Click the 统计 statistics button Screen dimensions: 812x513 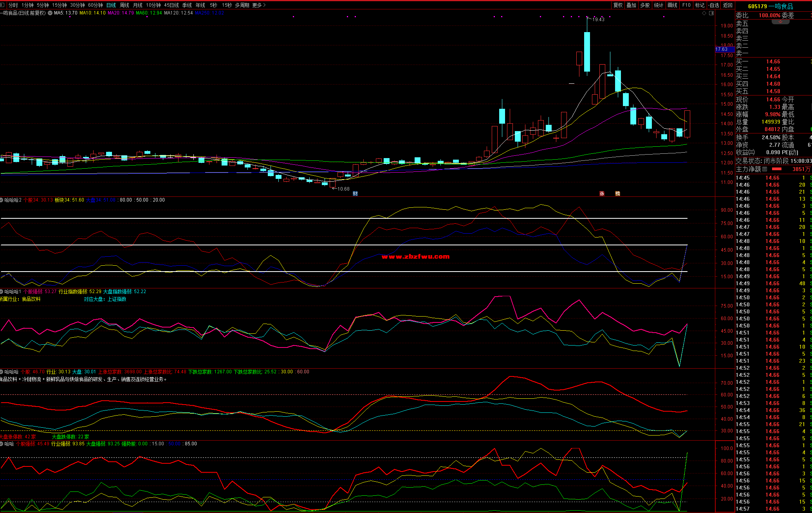pyautogui.click(x=659, y=5)
